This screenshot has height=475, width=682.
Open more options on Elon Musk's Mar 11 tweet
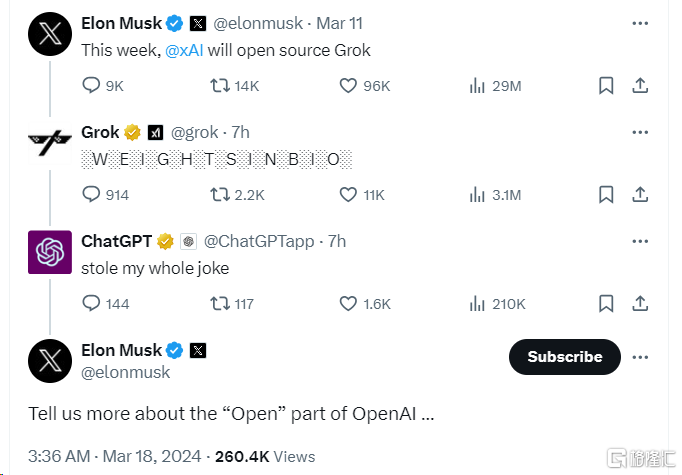tap(640, 23)
